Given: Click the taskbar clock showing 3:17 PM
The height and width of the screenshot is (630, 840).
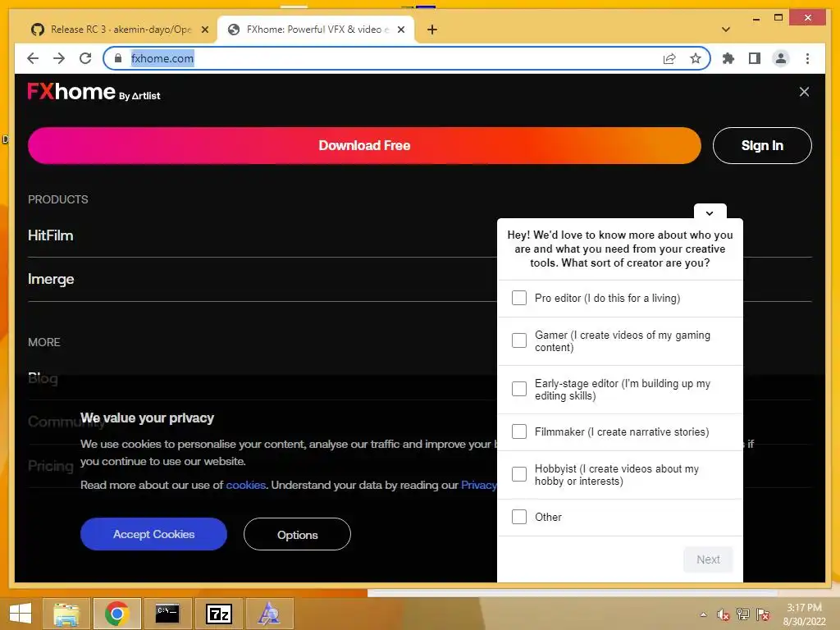Looking at the screenshot, I should tap(804, 614).
